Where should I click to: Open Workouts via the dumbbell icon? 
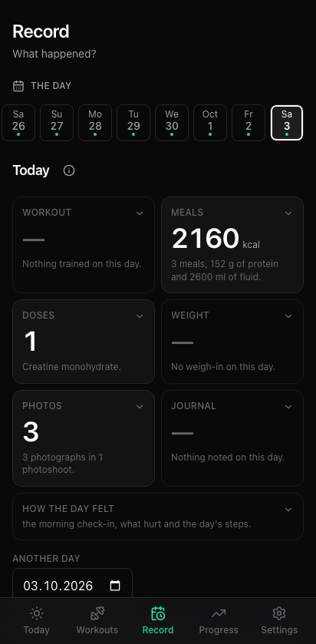(97, 613)
